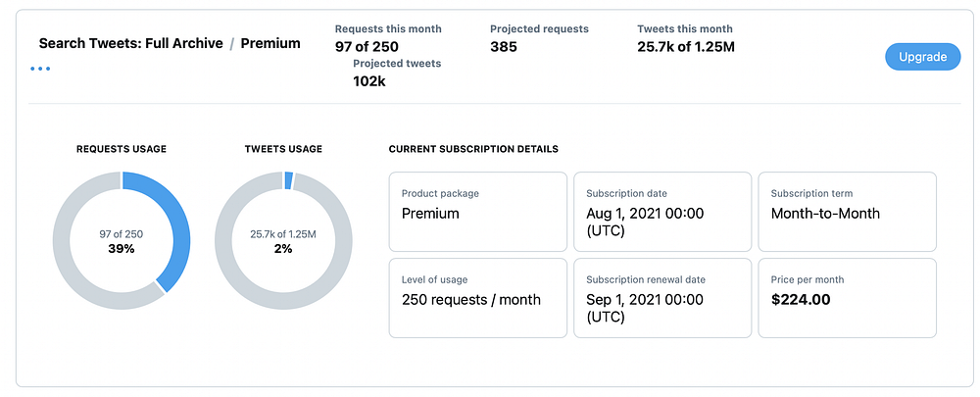Select the Subscription term Month-to-Month card
Viewport: 980px width, 397px height.
pyautogui.click(x=847, y=211)
